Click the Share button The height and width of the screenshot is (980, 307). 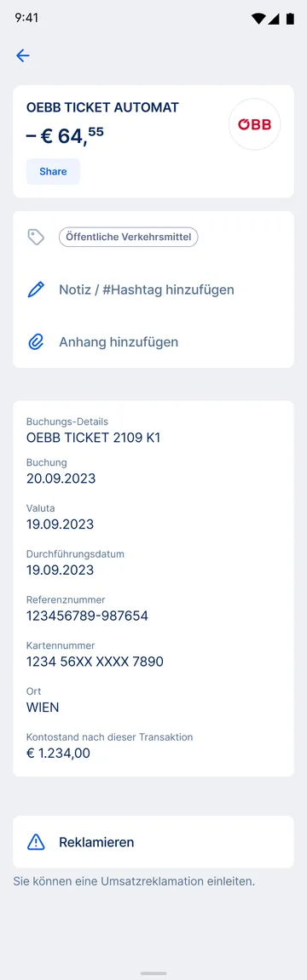point(53,171)
